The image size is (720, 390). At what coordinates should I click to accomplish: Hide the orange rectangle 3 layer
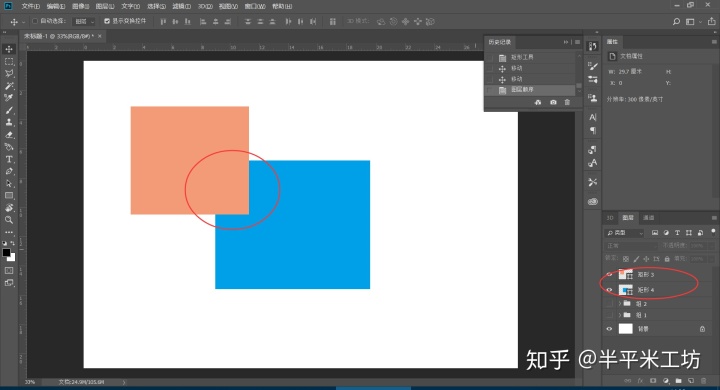(609, 275)
